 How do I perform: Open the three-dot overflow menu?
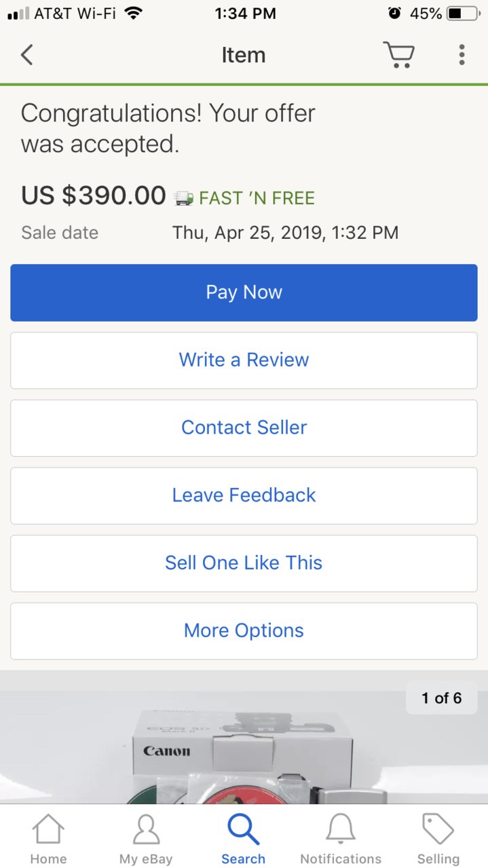tap(462, 54)
